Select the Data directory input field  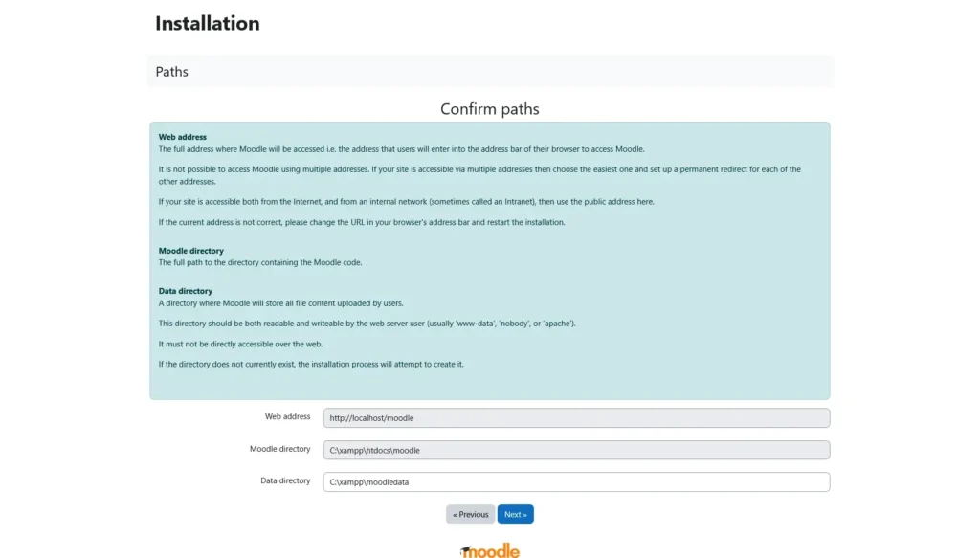pyautogui.click(x=574, y=481)
